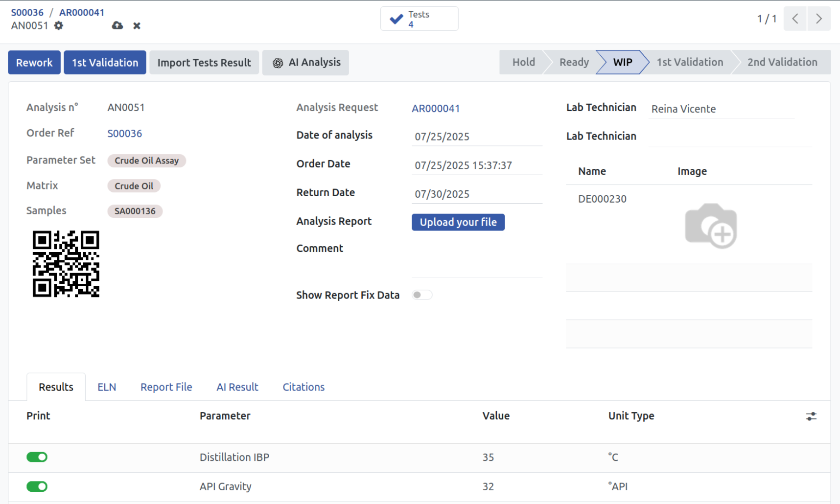Click Upload your file button
840x504 pixels.
click(458, 222)
